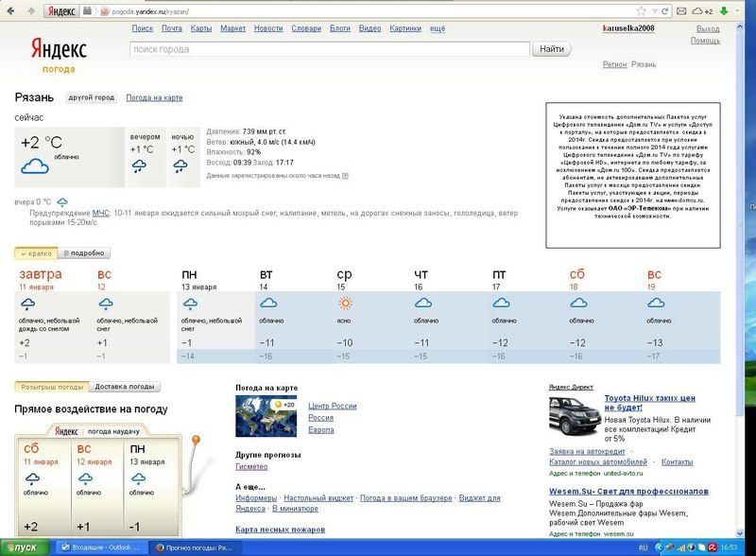Select the 'Доставка погоды' toggle
This screenshot has height=556, width=756.
tap(125, 387)
